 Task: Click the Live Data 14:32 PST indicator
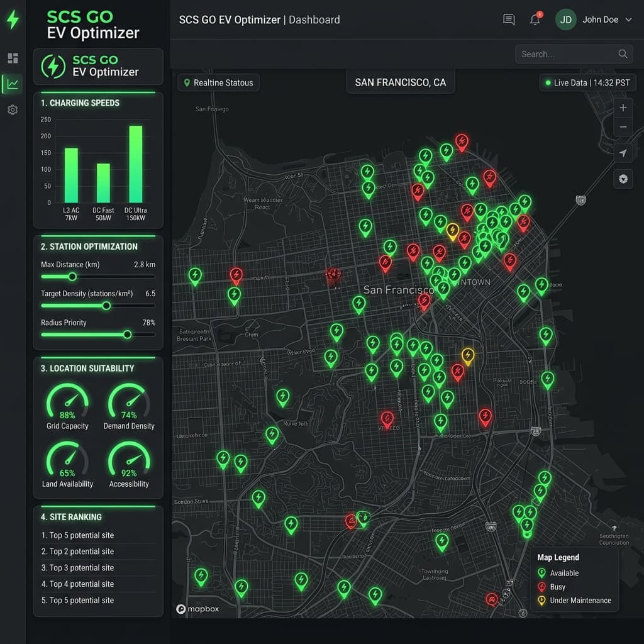pyautogui.click(x=588, y=82)
